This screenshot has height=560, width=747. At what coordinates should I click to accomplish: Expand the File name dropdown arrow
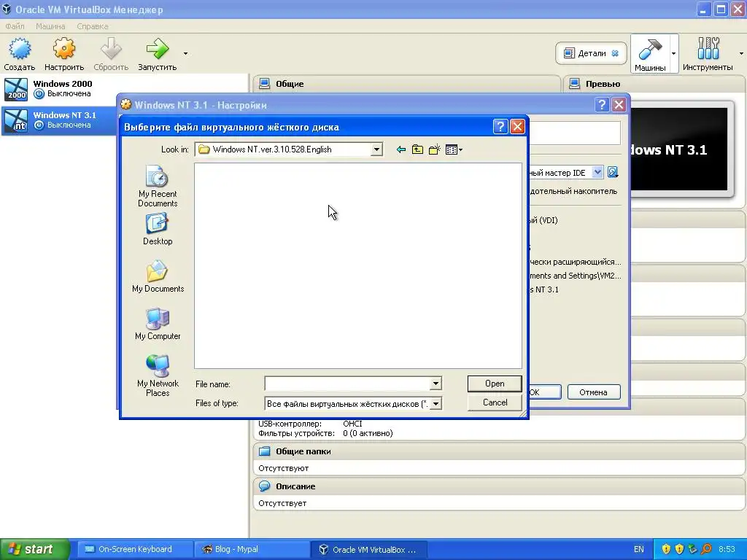pos(436,384)
